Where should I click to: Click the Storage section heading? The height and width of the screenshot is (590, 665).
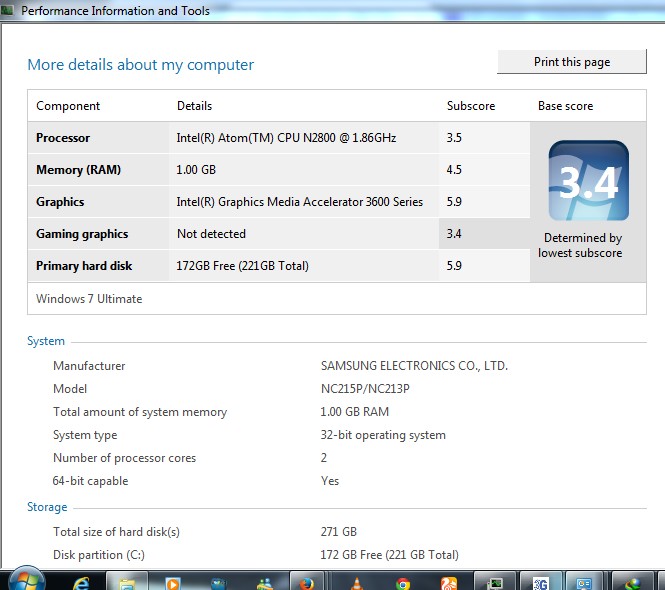click(x=47, y=507)
